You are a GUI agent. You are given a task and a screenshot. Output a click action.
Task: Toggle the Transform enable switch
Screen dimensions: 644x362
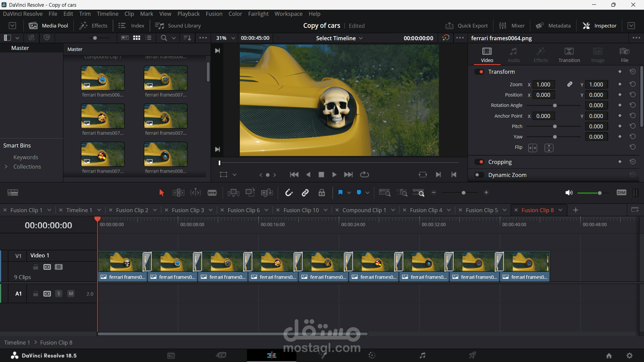click(479, 72)
